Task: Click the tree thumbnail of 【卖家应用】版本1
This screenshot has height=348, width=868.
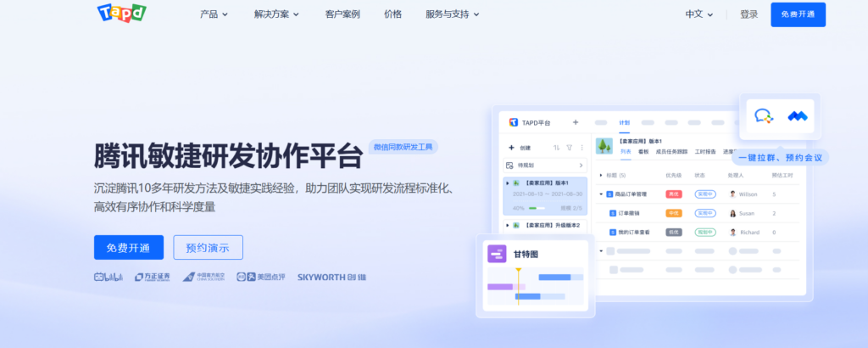Action: (x=604, y=146)
